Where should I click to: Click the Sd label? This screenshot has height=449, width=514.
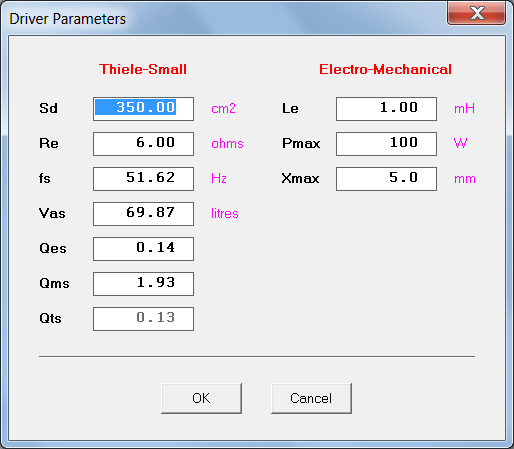48,108
